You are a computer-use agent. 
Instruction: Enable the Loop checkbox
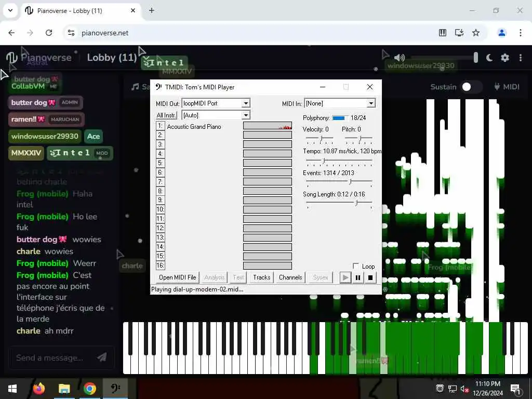pyautogui.click(x=356, y=265)
